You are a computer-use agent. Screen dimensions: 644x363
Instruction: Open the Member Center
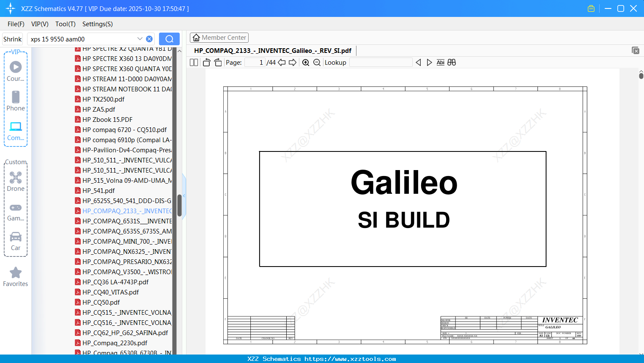[219, 38]
